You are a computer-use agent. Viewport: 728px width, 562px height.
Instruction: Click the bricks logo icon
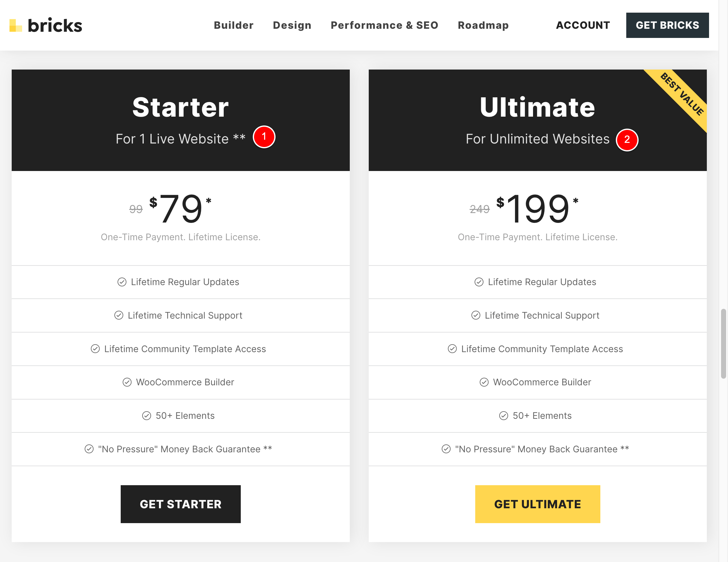[x=15, y=25]
